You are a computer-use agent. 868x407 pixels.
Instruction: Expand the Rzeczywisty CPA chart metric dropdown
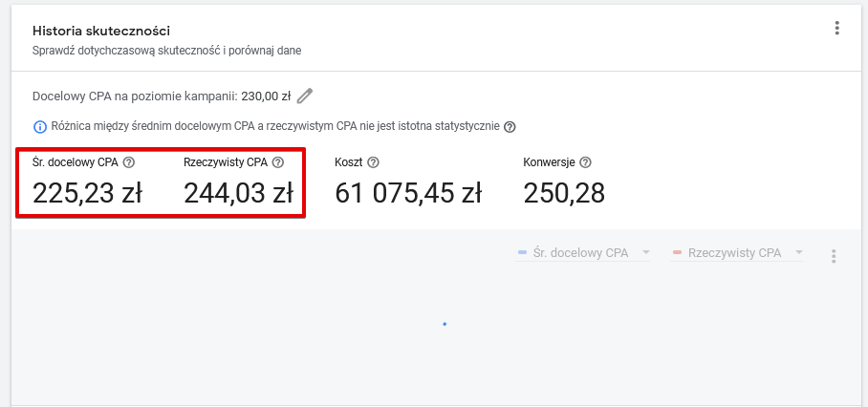[x=736, y=253]
